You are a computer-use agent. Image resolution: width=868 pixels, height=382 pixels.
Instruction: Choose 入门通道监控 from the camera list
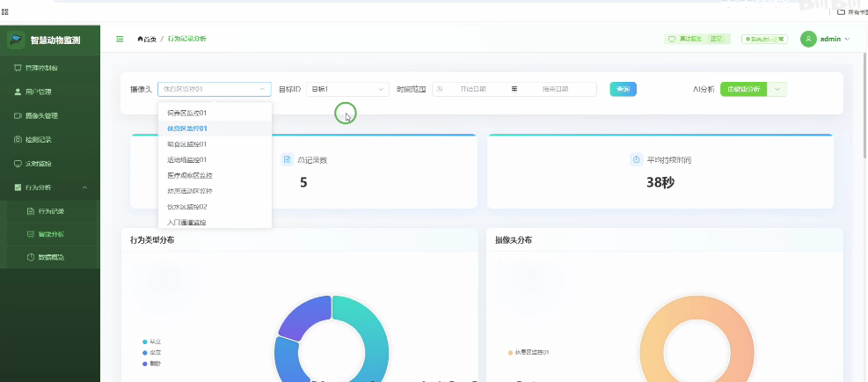[215, 222]
